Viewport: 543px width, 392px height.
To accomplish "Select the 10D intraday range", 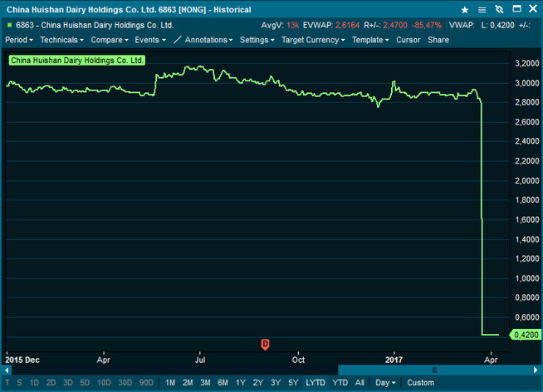I will pos(104,383).
